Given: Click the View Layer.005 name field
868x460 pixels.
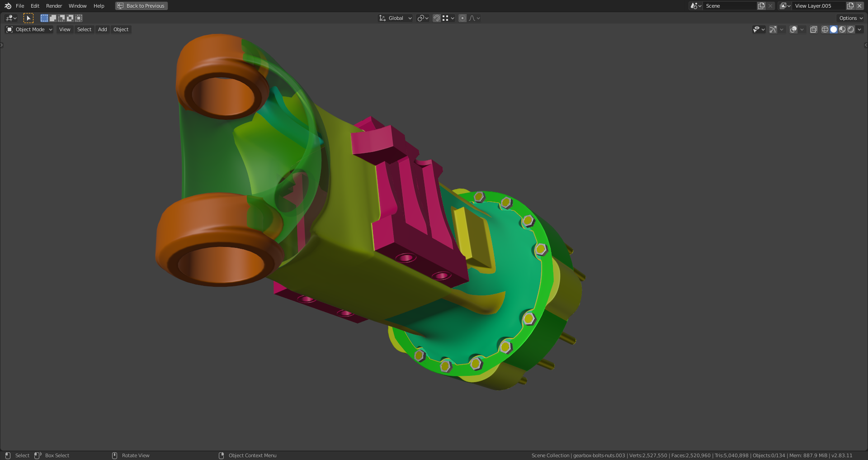Looking at the screenshot, I should (819, 6).
